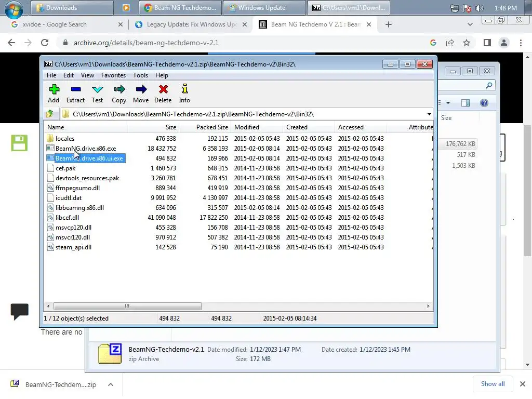This screenshot has width=532, height=399.
Task: Switch to Legacy Update tab
Action: click(192, 24)
